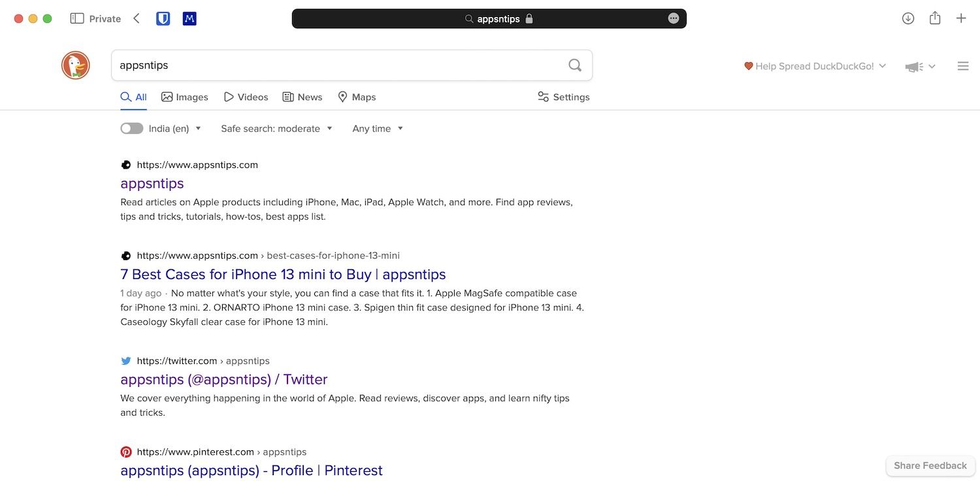Open the Help Spread DuckDuckGo dropdown
980x481 pixels.
point(815,65)
